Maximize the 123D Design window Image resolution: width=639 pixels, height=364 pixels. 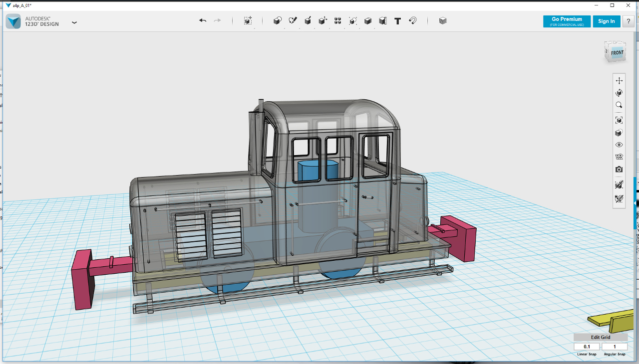click(x=612, y=5)
